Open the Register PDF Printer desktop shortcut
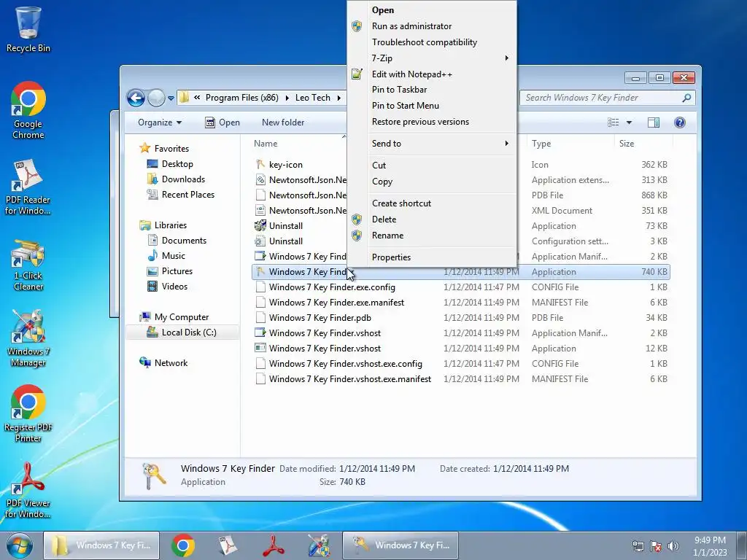The width and height of the screenshot is (747, 560). click(x=28, y=413)
